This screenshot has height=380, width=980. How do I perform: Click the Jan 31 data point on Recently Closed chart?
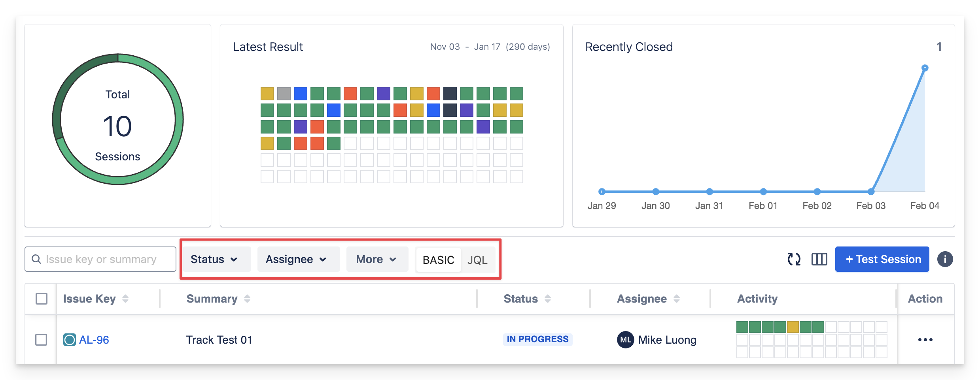709,192
